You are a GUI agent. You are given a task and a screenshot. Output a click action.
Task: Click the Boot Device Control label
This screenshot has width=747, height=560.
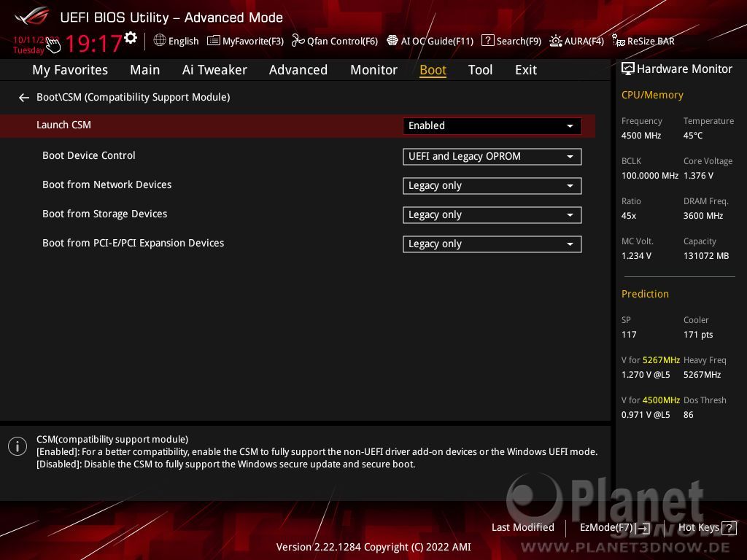[88, 156]
